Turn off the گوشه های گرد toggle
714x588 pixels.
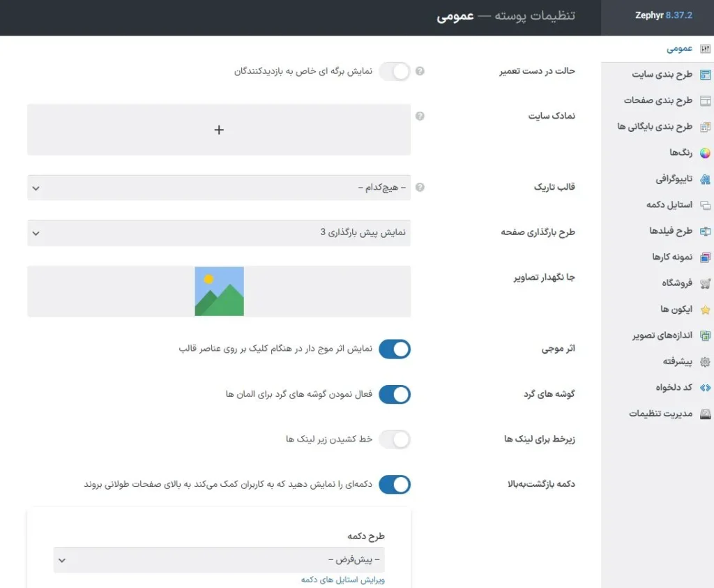(395, 394)
